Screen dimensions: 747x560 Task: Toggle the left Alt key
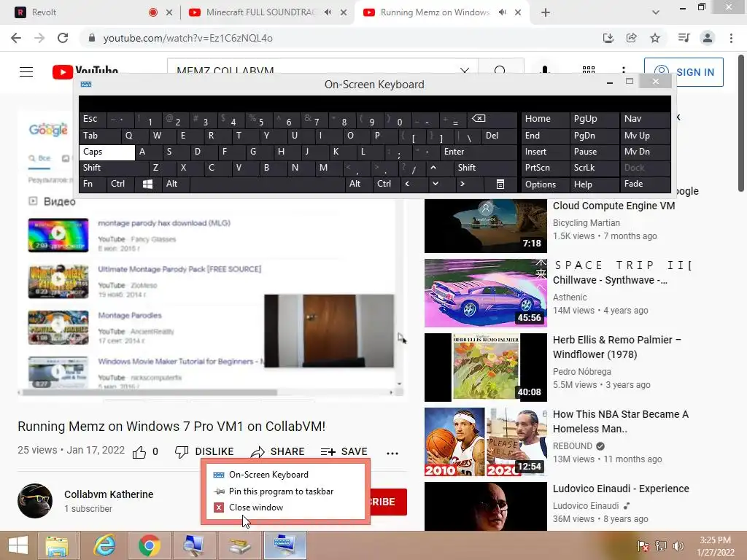coord(175,184)
